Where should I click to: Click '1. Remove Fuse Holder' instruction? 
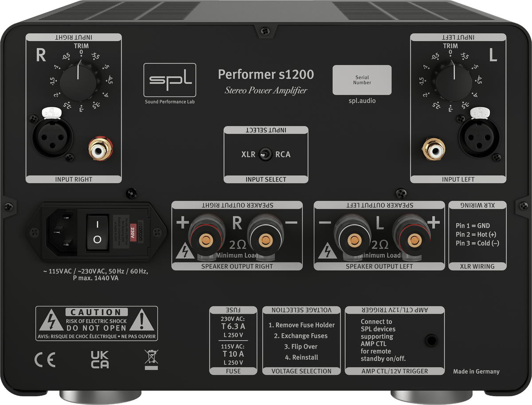click(x=301, y=325)
